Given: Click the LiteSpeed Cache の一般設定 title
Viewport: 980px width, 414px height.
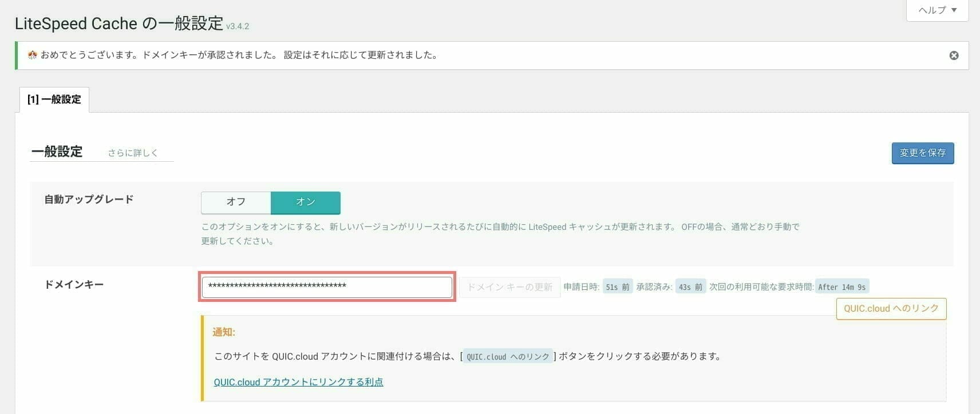Looking at the screenshot, I should 119,23.
